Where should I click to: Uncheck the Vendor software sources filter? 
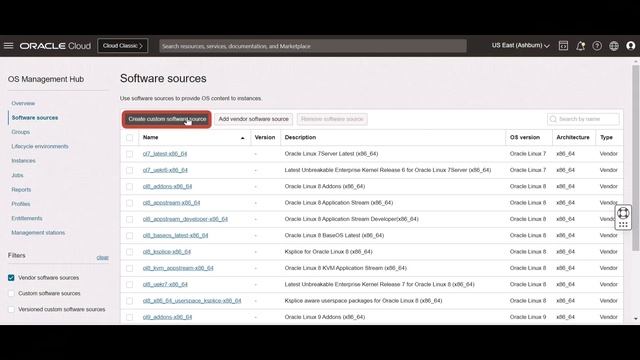(x=11, y=278)
